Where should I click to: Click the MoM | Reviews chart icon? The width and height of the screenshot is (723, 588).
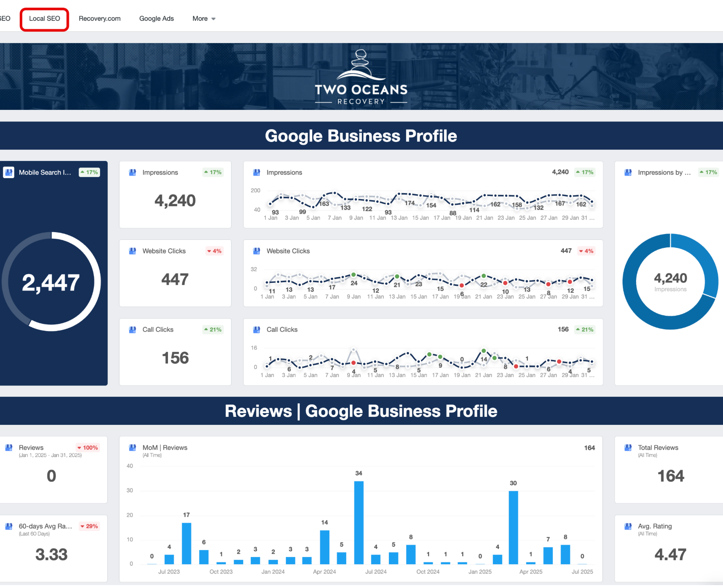[133, 447]
